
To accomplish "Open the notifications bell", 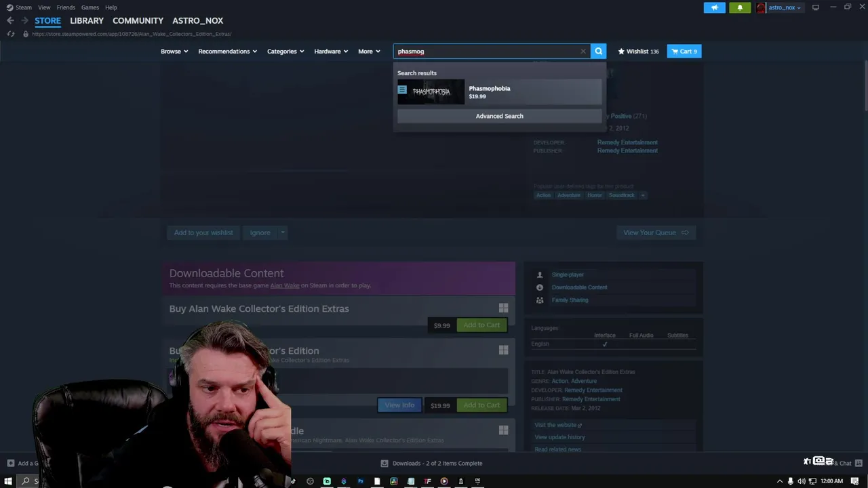I will tap(740, 7).
